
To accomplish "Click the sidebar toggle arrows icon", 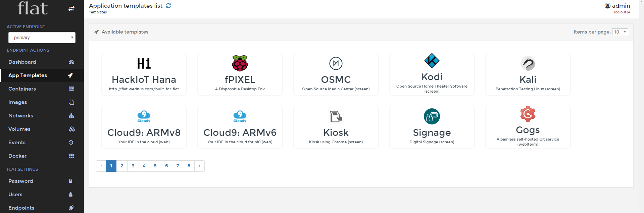I will coord(71,8).
